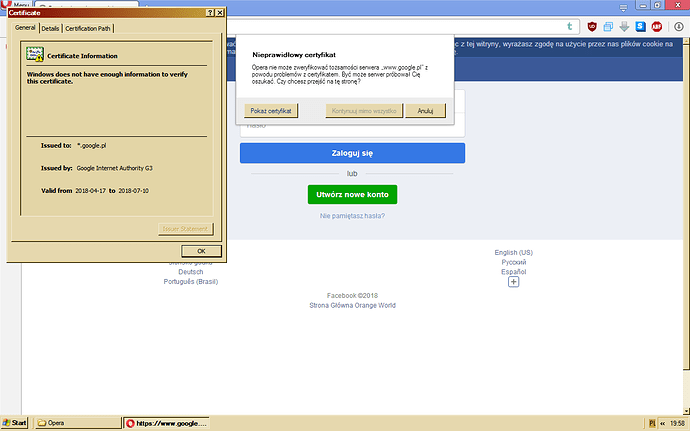Click the Nieprawidłowy certyfikat heading
The height and width of the screenshot is (431, 690).
pos(294,55)
